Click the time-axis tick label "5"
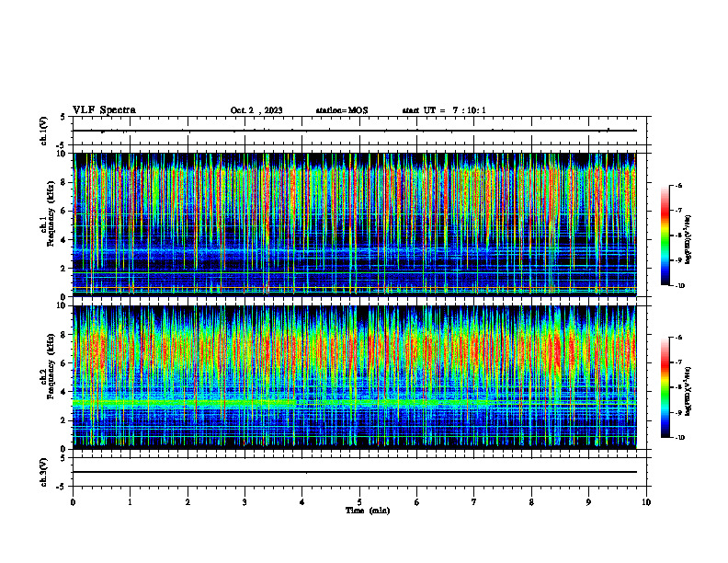Screen dimensions: 728x563 coord(359,502)
